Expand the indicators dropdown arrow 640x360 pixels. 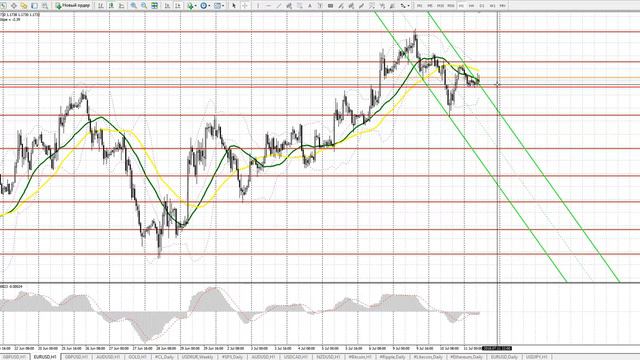pyautogui.click(x=196, y=6)
